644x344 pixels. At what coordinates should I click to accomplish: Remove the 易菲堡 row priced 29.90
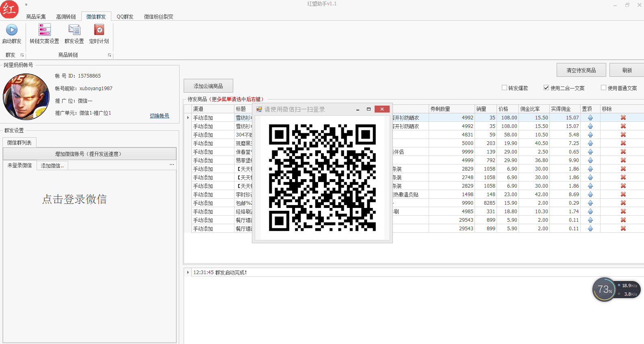623,160
